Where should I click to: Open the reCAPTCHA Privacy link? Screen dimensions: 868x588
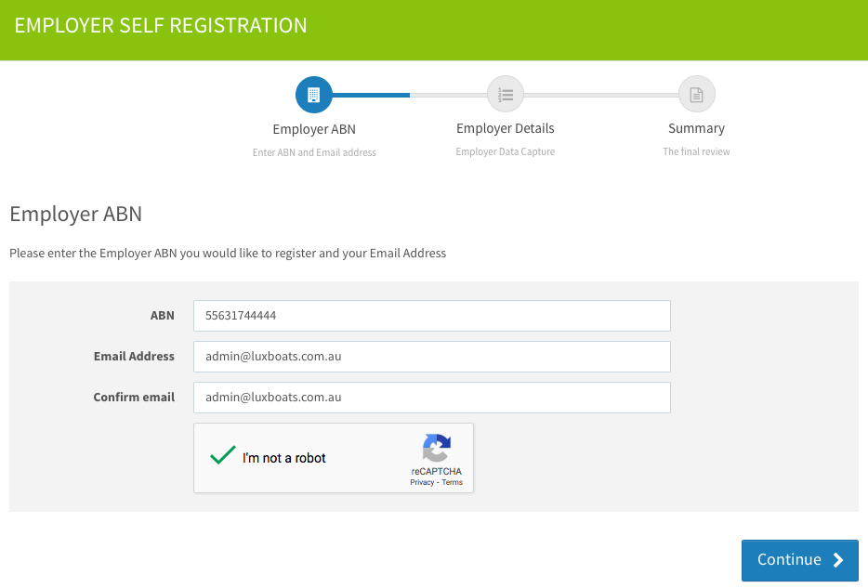click(422, 482)
